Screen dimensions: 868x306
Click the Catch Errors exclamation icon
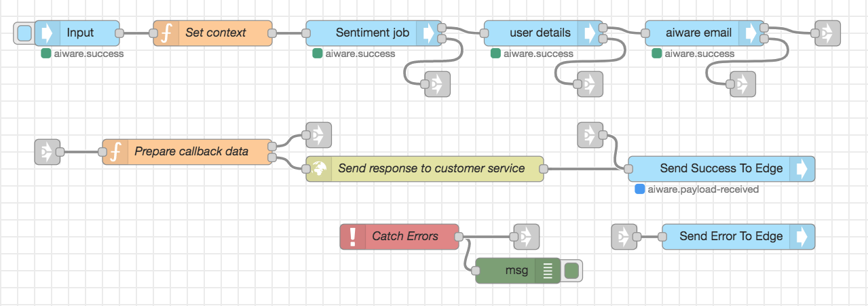click(353, 237)
